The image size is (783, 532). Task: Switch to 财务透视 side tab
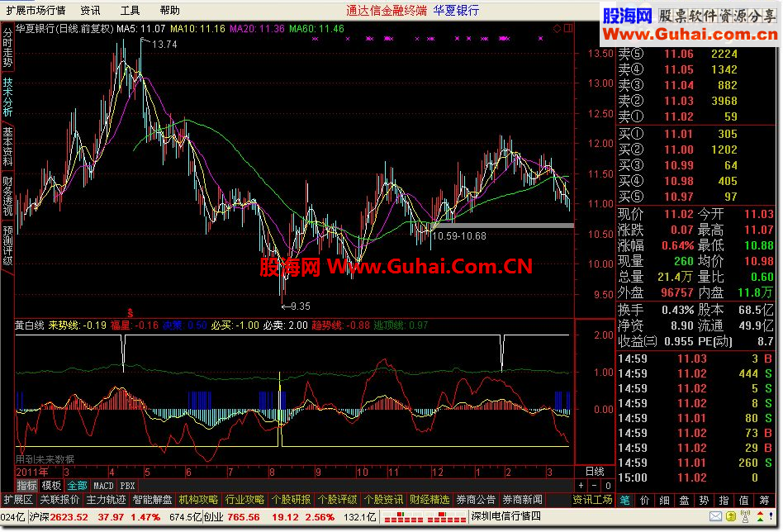click(7, 196)
